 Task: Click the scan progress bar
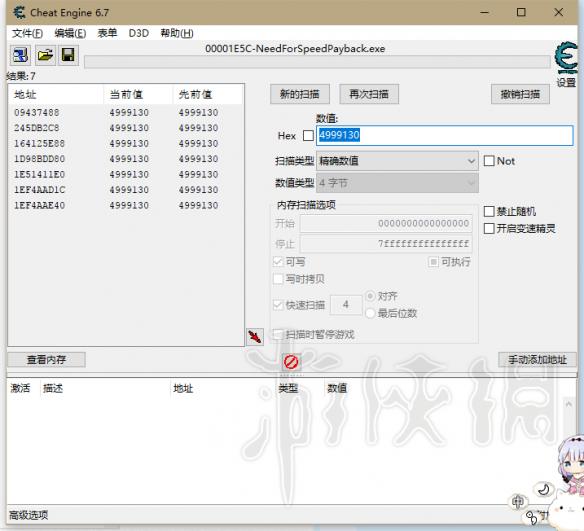point(317,62)
